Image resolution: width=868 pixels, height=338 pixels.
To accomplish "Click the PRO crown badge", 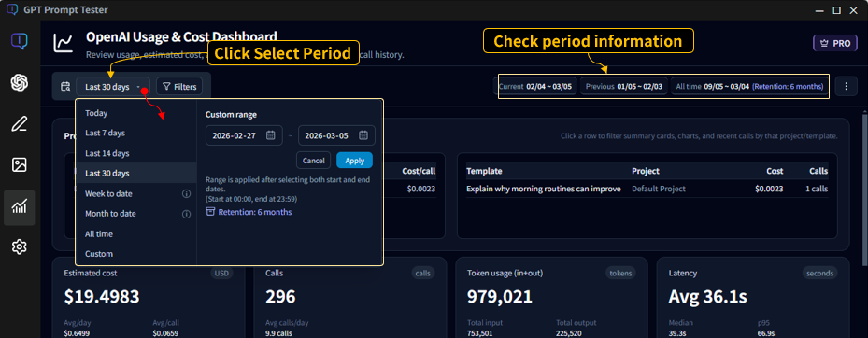I will point(834,43).
